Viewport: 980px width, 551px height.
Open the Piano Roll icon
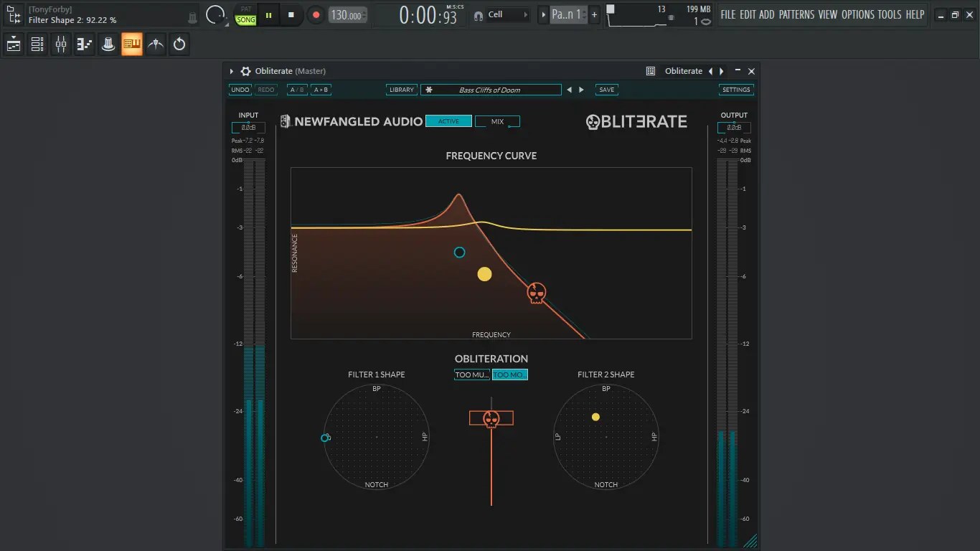pos(84,44)
